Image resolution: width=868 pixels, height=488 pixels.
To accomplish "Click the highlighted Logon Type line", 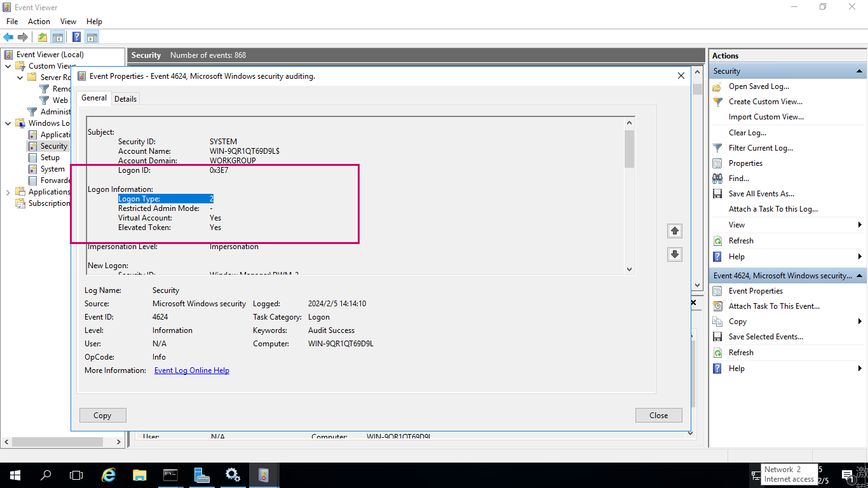I will [166, 199].
